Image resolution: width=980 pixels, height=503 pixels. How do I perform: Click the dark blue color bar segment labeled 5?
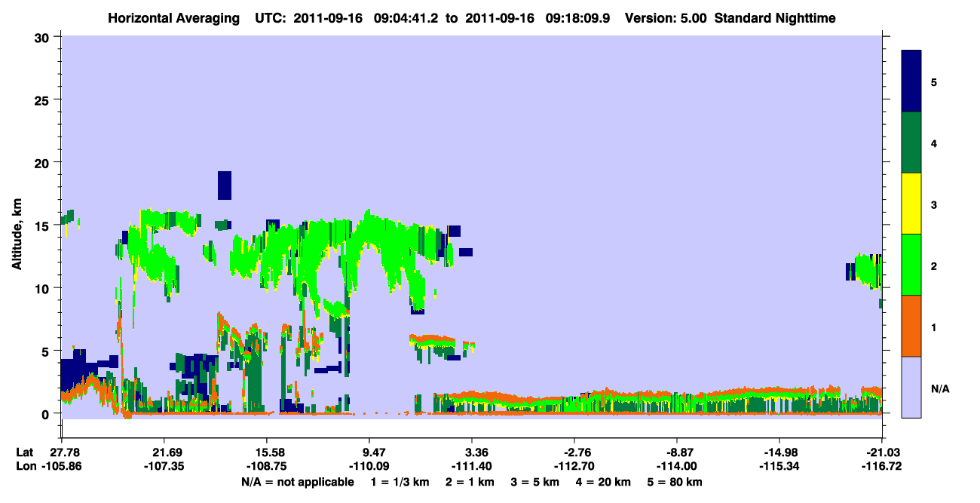point(911,81)
